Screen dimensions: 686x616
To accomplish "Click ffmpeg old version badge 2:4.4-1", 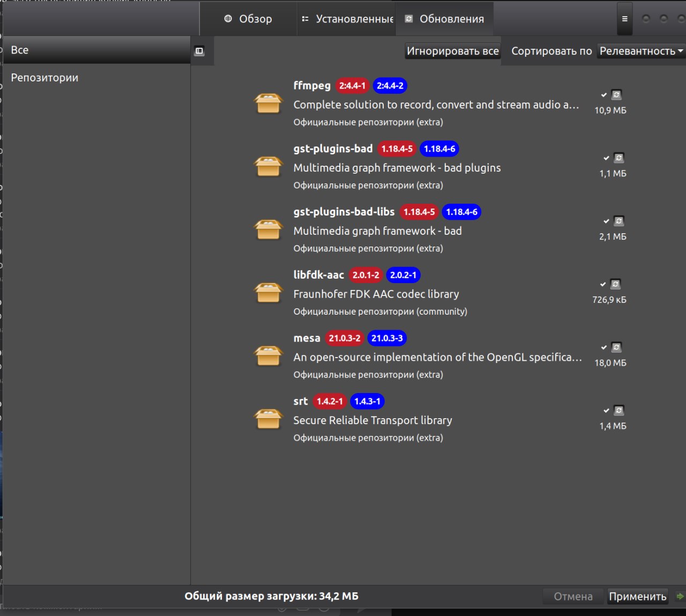I will pyautogui.click(x=352, y=86).
